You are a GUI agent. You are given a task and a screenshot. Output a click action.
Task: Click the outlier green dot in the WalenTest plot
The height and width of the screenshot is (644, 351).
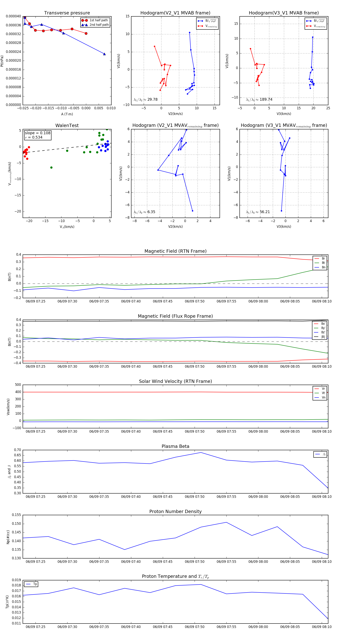(51, 167)
